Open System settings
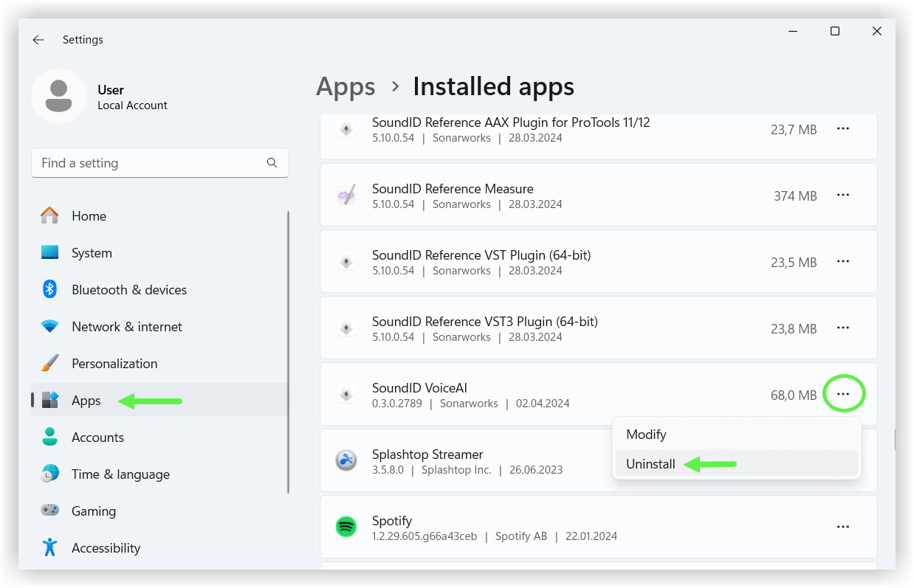914x588 pixels. click(159, 252)
